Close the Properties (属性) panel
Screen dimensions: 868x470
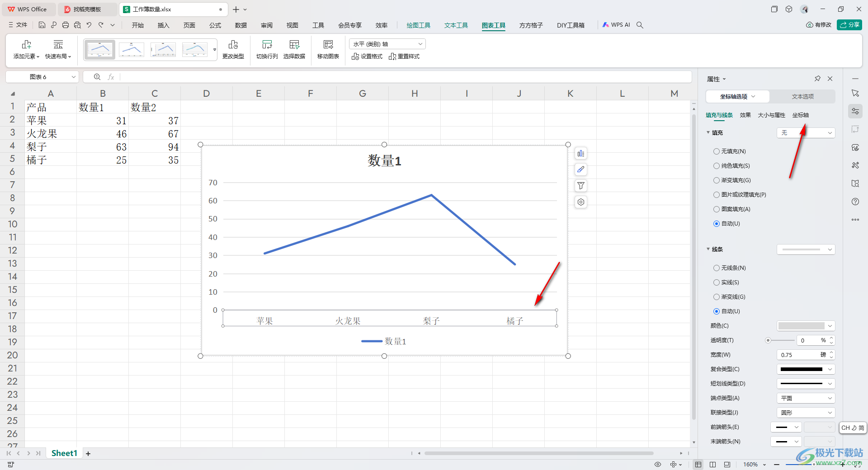830,79
